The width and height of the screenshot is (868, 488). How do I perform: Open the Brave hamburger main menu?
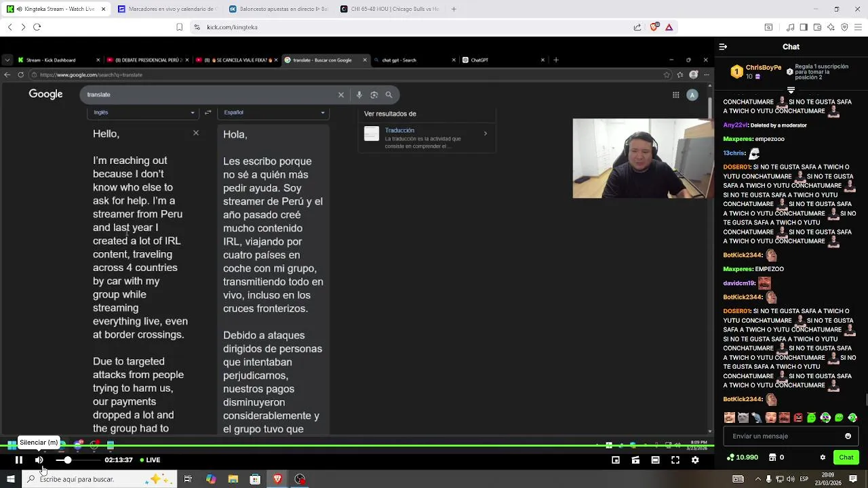tap(859, 27)
